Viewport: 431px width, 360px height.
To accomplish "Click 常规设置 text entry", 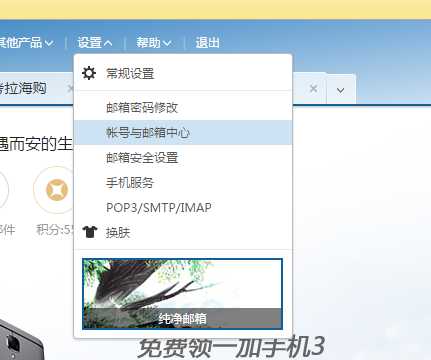I will [x=130, y=73].
